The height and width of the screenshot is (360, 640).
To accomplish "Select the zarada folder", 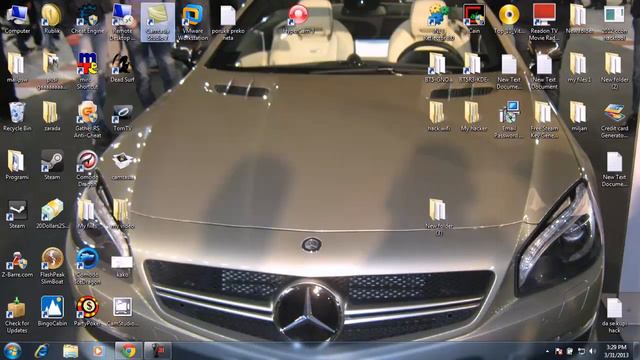I will (52, 116).
